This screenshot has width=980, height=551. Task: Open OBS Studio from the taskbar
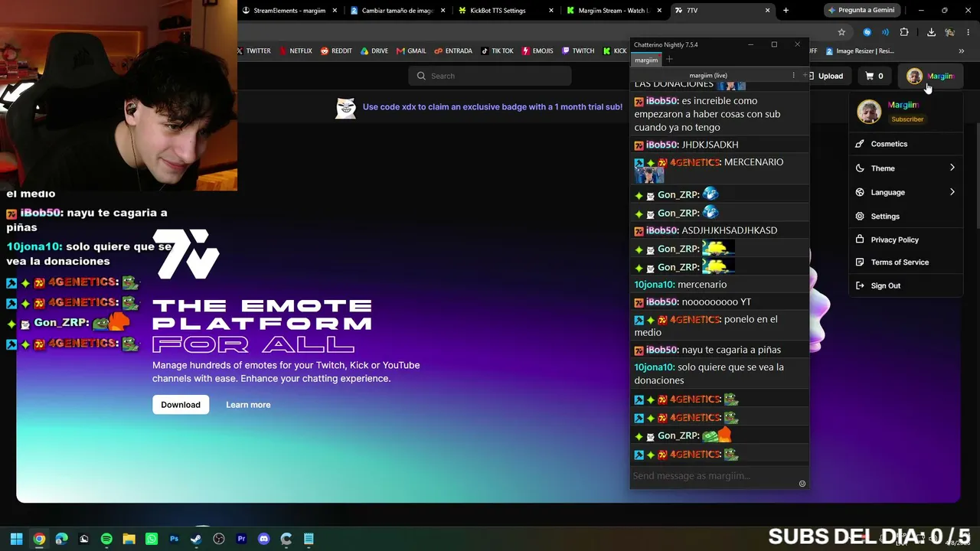click(x=219, y=539)
